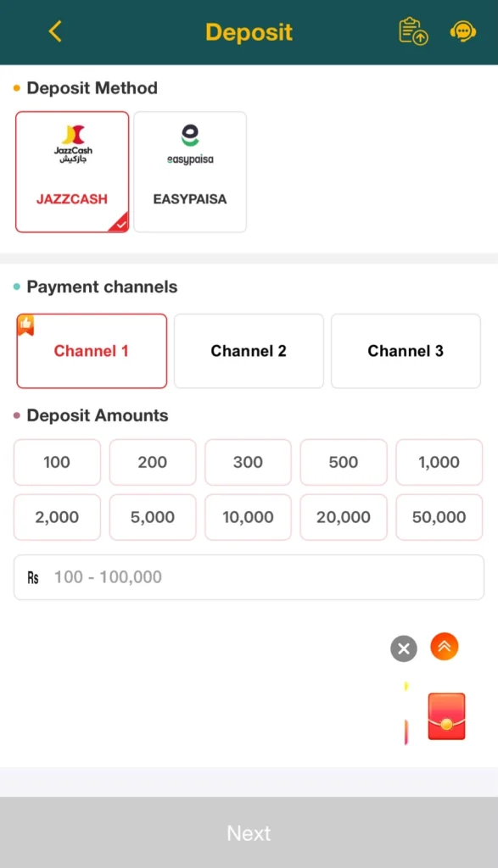Tap the Next button
Screen dimensions: 498x868
pyautogui.click(x=249, y=832)
